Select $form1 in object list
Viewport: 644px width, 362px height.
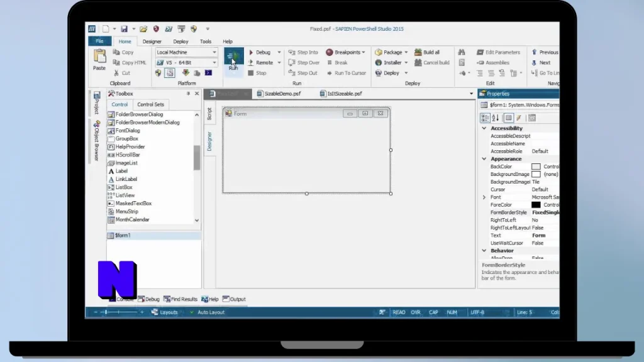pos(153,236)
